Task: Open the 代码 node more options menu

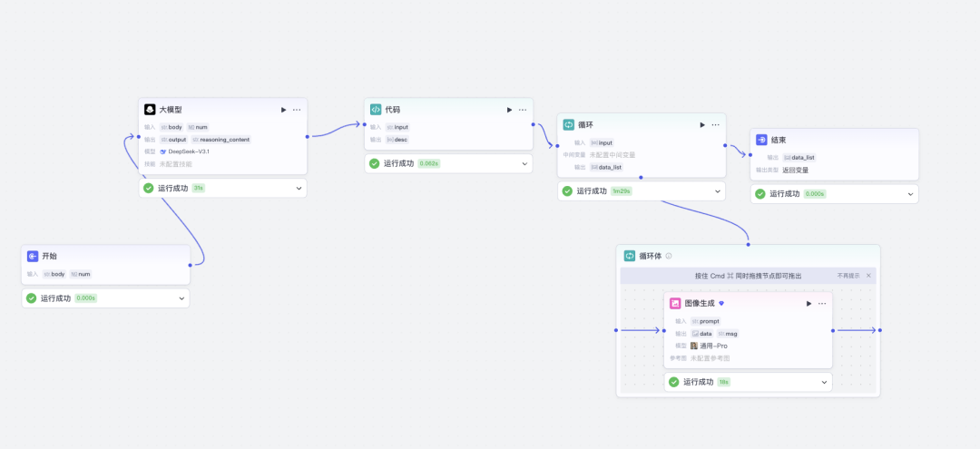Action: coord(523,110)
